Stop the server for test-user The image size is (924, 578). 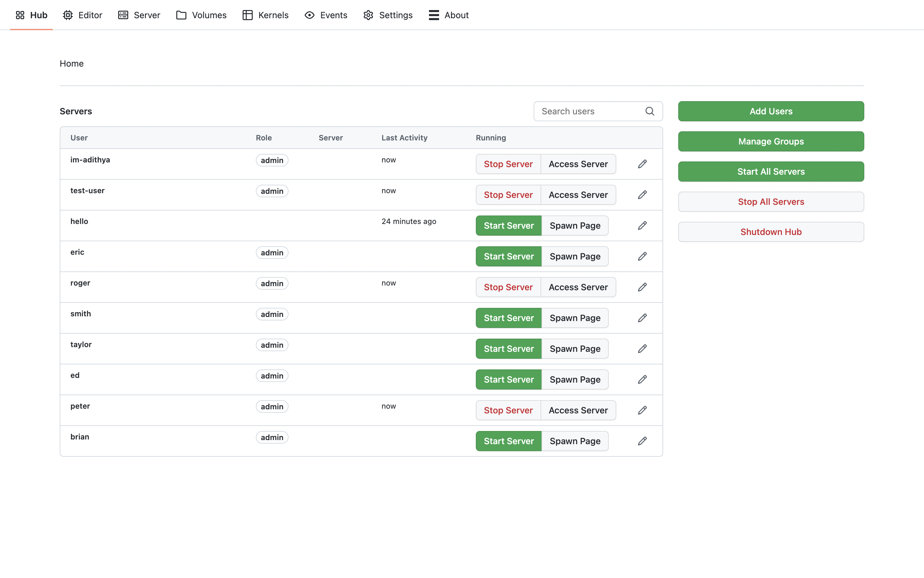[x=508, y=194]
